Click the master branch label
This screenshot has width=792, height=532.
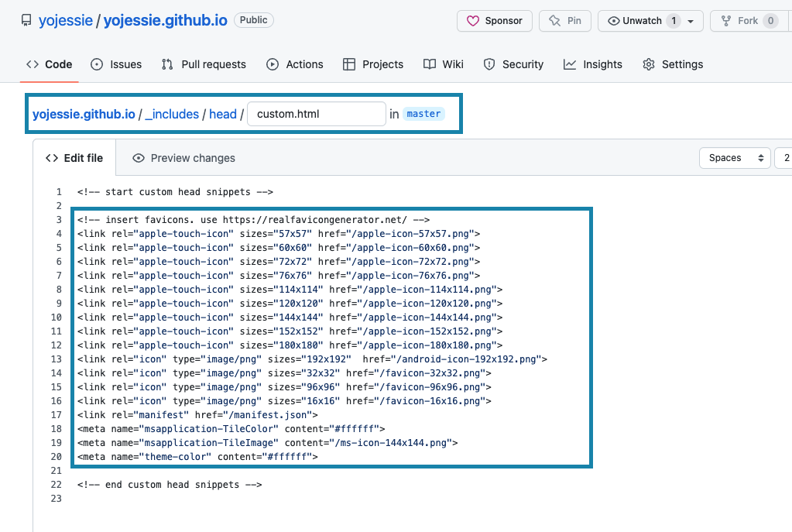tap(423, 114)
